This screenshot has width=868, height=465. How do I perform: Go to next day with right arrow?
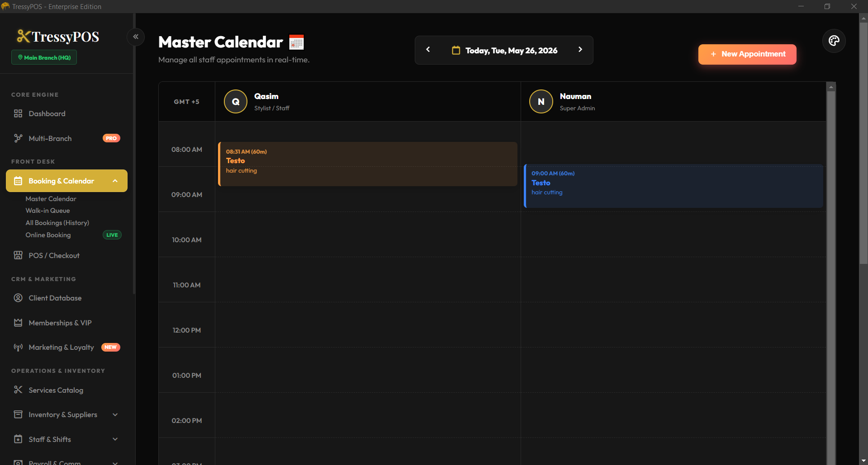[580, 50]
